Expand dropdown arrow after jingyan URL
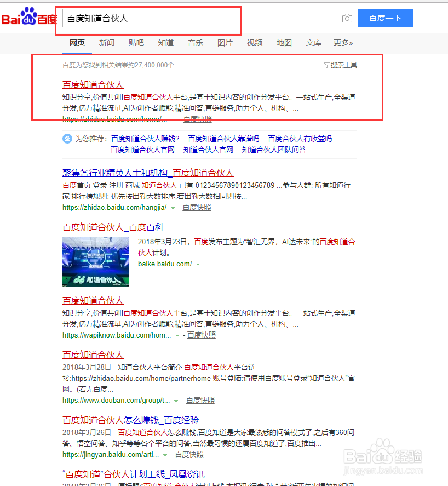Screen dimensions: 448x486 (x=165, y=455)
